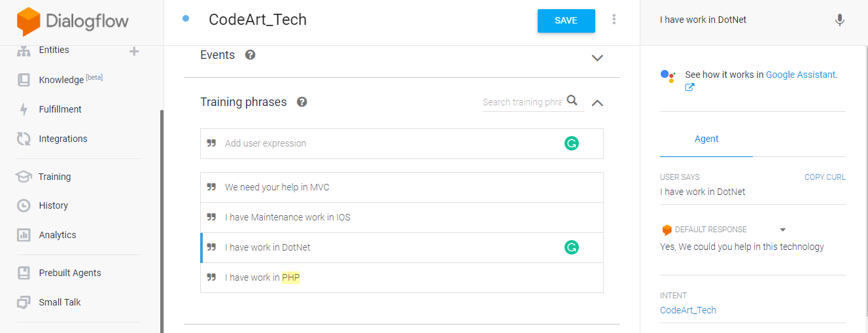Open Fulfillment in the sidebar

(60, 109)
